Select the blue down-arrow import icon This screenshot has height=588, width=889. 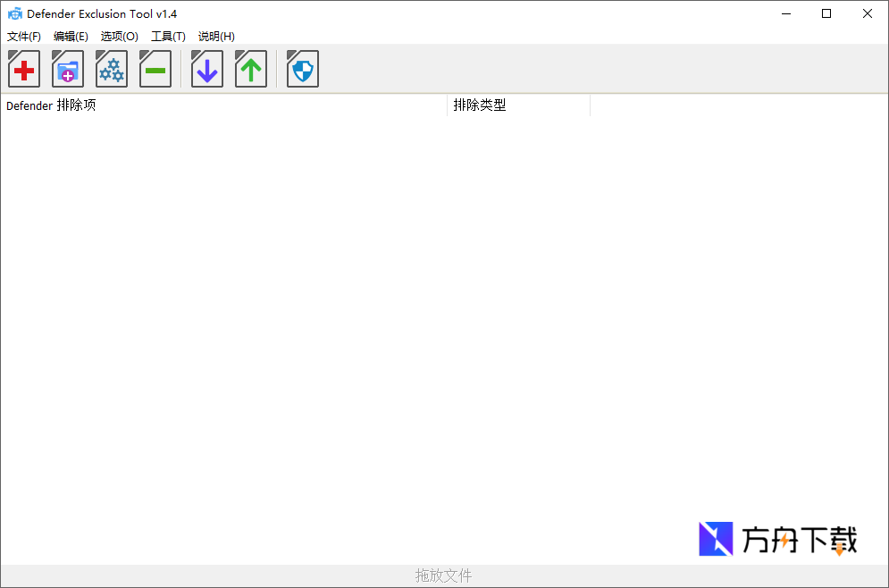[206, 69]
